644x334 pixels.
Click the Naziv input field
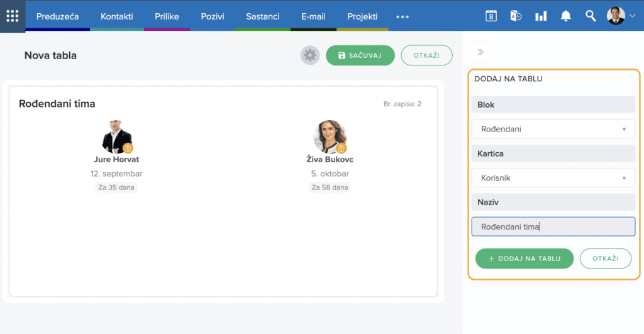pyautogui.click(x=553, y=226)
